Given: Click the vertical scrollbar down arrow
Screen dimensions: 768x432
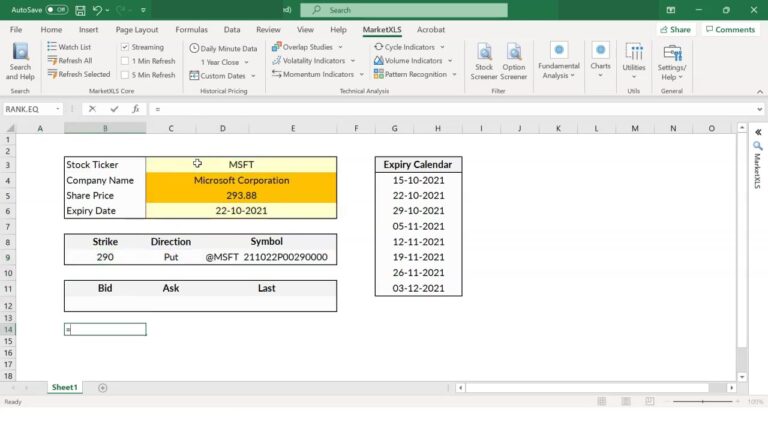Looking at the screenshot, I should pos(742,377).
